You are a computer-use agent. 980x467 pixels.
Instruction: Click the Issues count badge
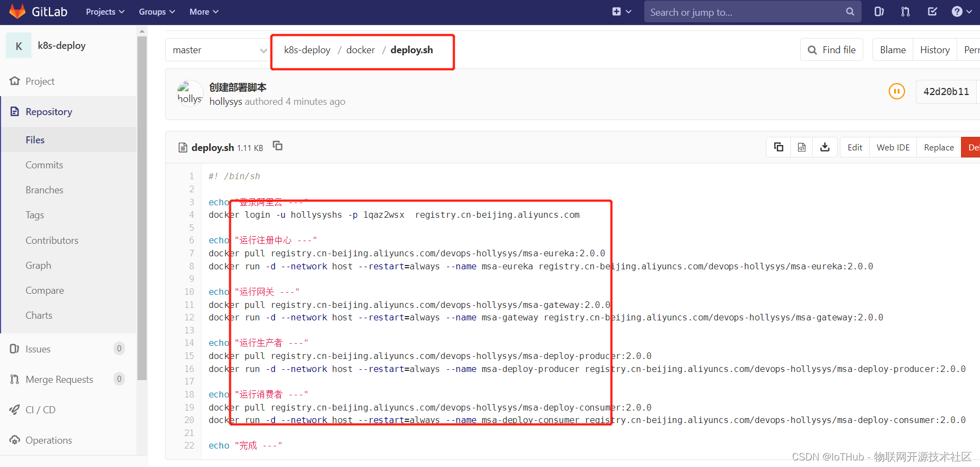[119, 349]
